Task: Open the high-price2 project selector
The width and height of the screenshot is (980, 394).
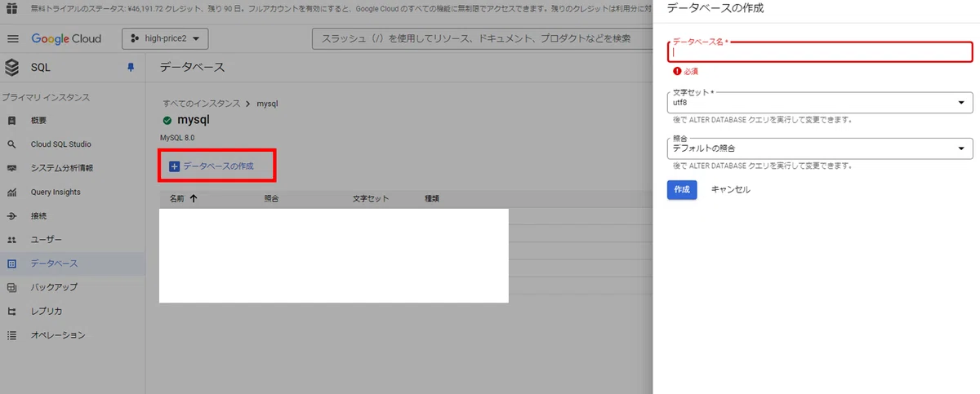Action: (x=165, y=38)
